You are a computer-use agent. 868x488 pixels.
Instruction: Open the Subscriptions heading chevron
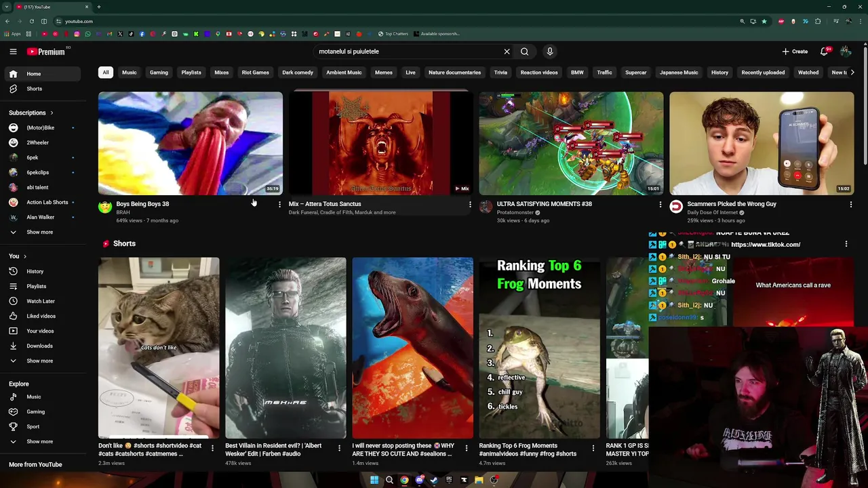(x=52, y=113)
